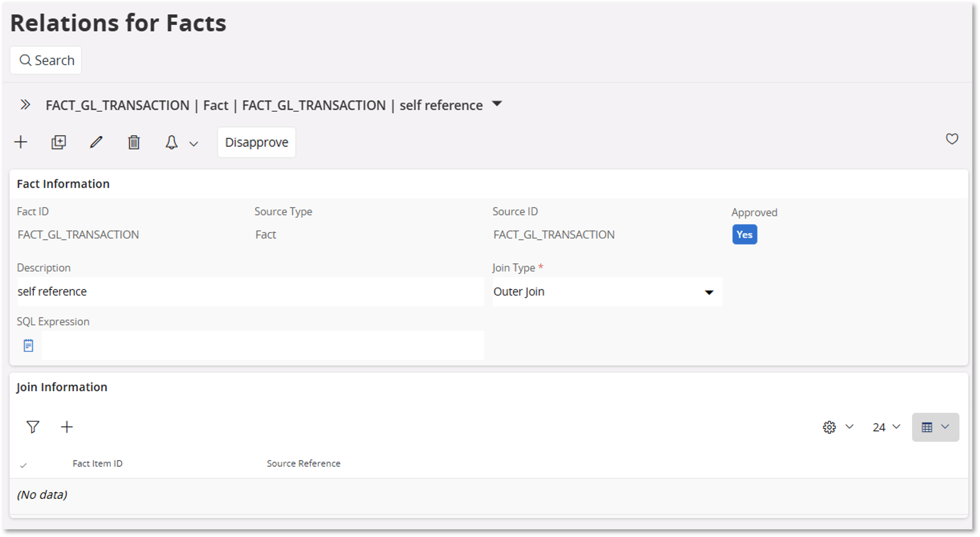Open the SQL Expression editor icon
This screenshot has width=980, height=537.
[x=28, y=345]
